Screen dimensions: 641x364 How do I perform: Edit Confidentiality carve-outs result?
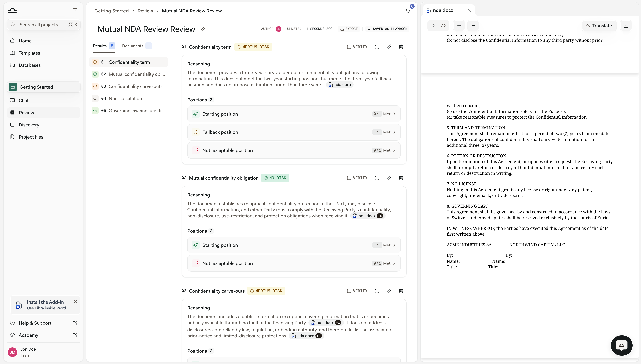(x=389, y=291)
